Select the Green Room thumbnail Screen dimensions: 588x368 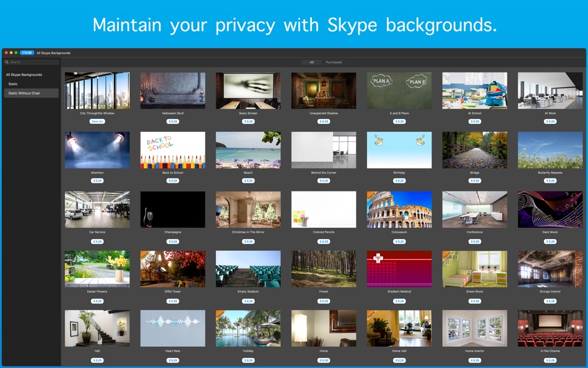pyautogui.click(x=475, y=269)
